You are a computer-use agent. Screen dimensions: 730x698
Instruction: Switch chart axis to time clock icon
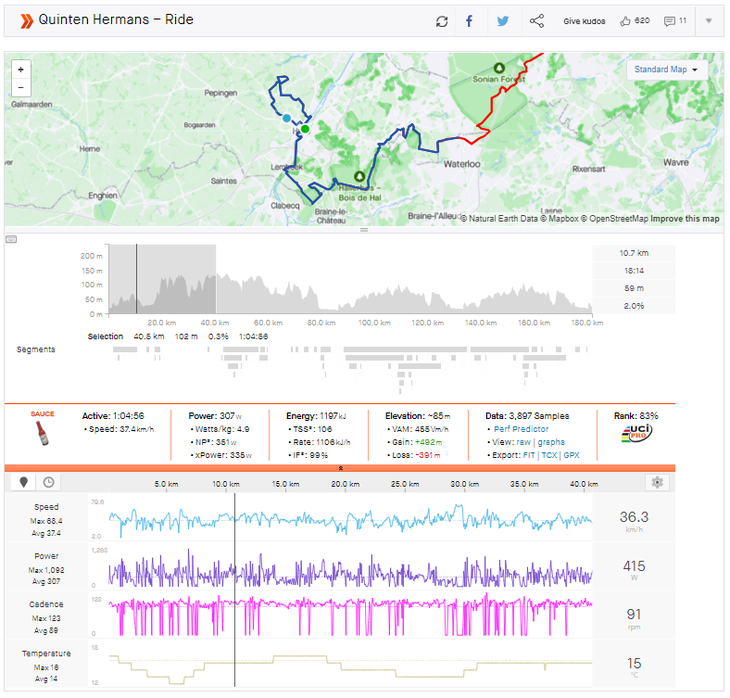coord(48,482)
